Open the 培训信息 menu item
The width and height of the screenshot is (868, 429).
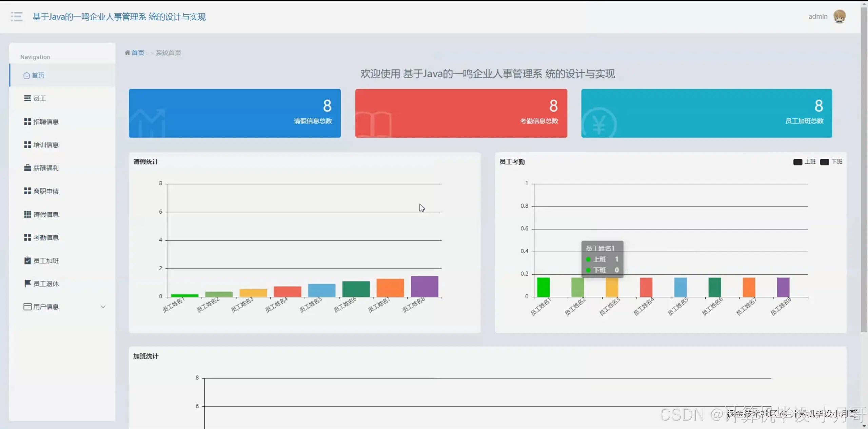point(46,145)
